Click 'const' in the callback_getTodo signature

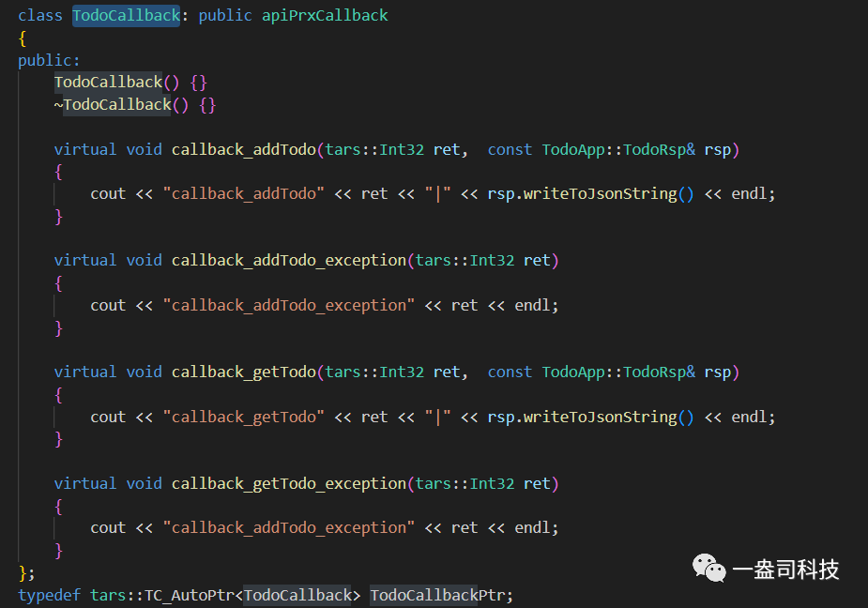click(510, 372)
